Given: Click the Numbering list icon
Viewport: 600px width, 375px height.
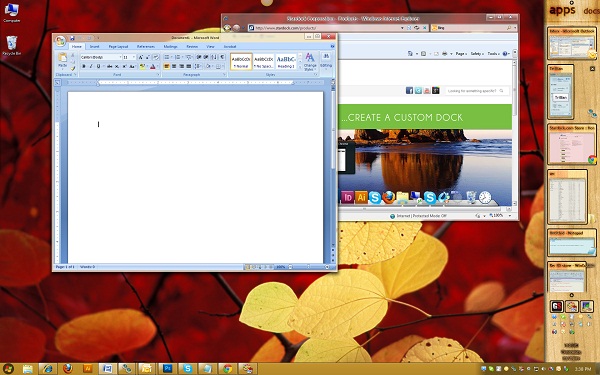Looking at the screenshot, I should tap(178, 57).
